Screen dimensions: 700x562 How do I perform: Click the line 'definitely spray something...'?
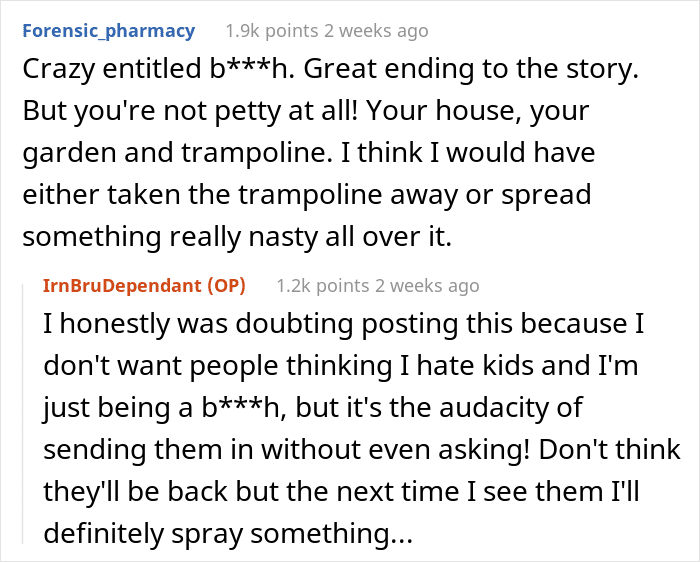click(228, 533)
